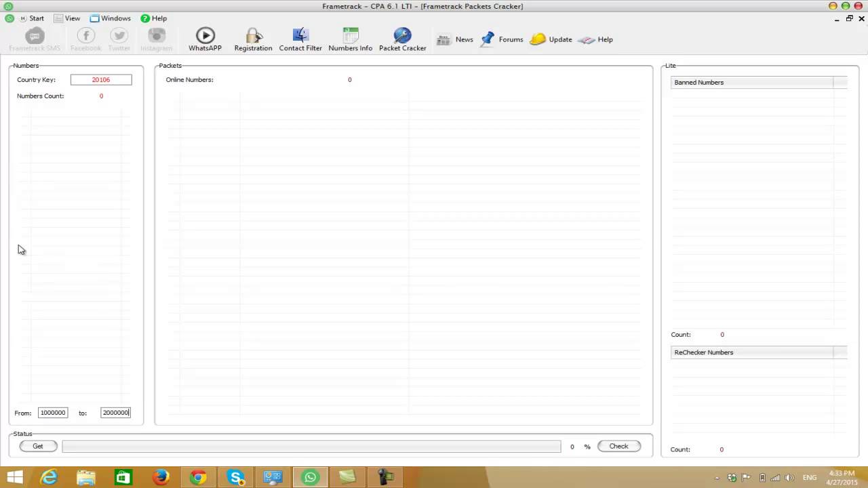Open the Registration lock icon
The width and height of the screenshot is (868, 488).
pos(253,39)
